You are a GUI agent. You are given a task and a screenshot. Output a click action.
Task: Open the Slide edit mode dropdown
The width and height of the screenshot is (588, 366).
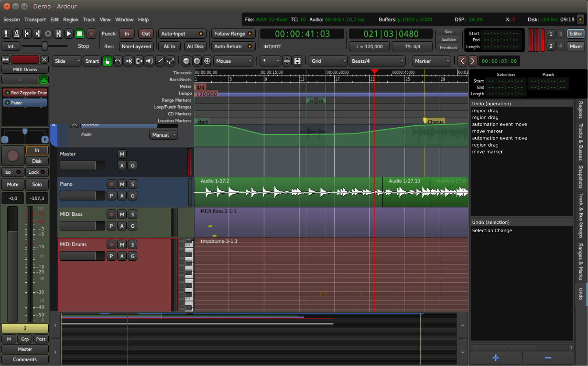pyautogui.click(x=67, y=61)
